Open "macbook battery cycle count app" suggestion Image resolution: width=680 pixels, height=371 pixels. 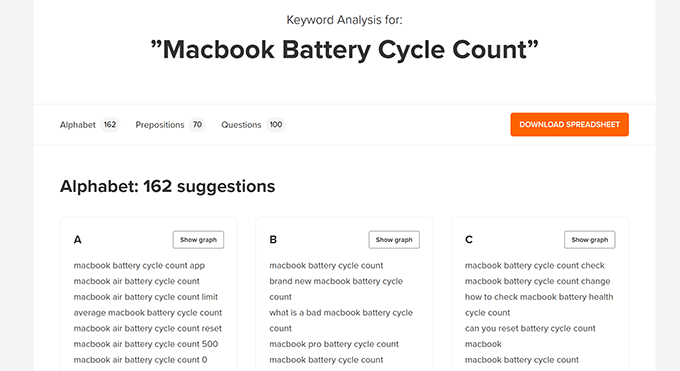click(x=139, y=266)
